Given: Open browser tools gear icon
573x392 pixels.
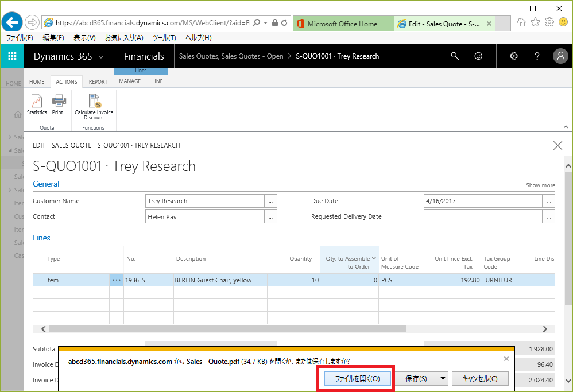Looking at the screenshot, I should [549, 22].
